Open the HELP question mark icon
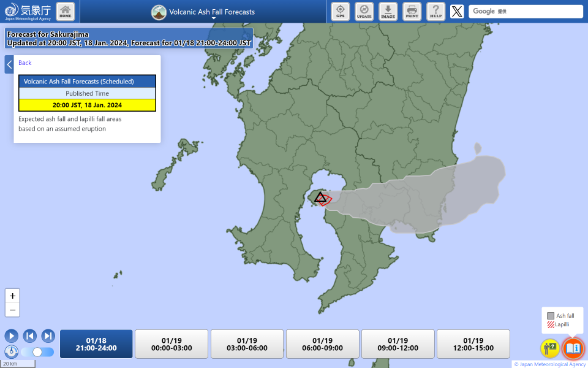The image size is (588, 368). point(435,11)
